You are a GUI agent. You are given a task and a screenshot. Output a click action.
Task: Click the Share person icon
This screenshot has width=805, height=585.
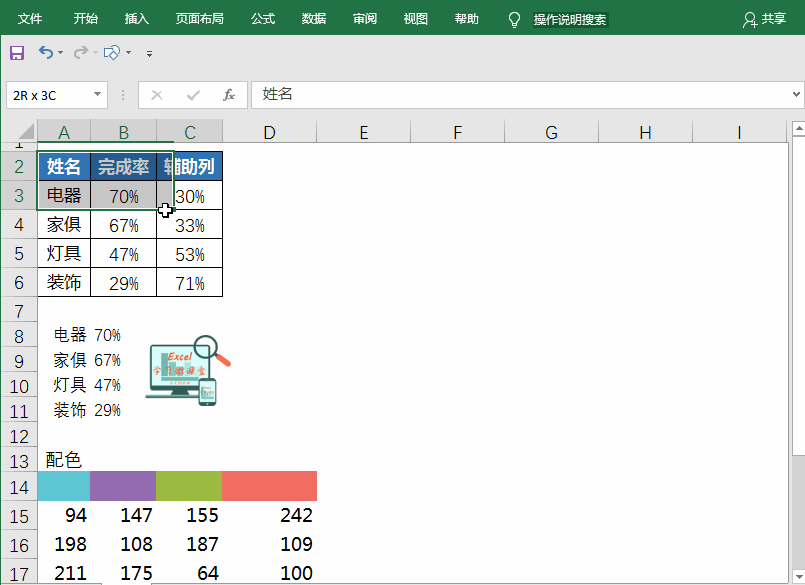[x=750, y=20]
